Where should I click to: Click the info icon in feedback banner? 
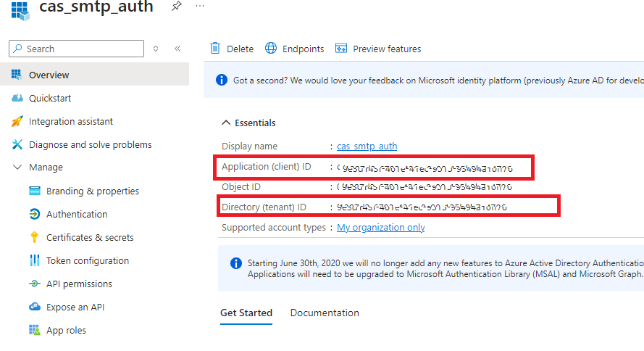(222, 80)
